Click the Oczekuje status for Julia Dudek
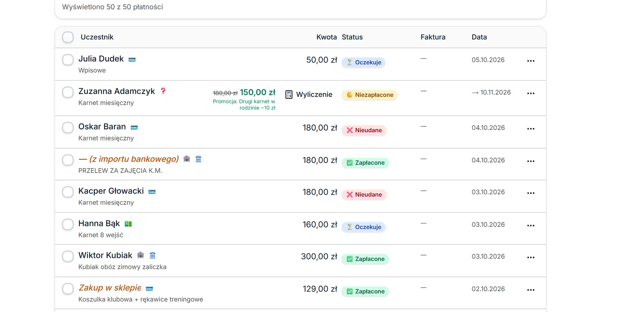This screenshot has width=644, height=312. 364,62
